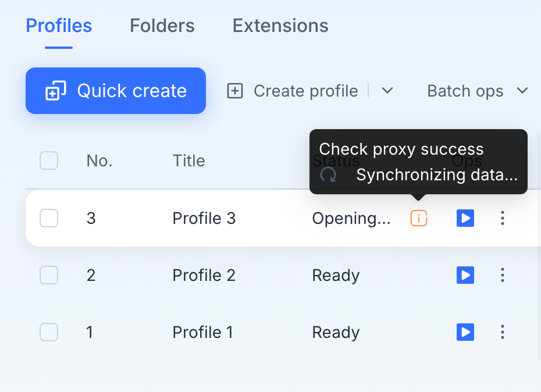The height and width of the screenshot is (392, 541).
Task: Switch to the Folders tab
Action: point(162,26)
